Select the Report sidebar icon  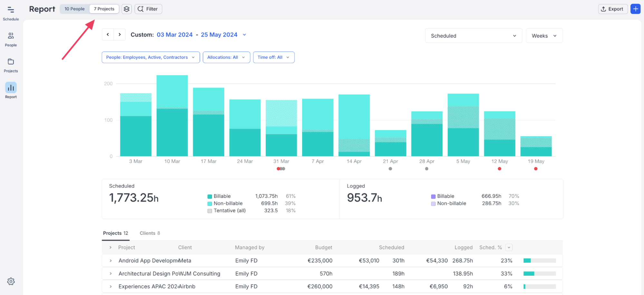click(11, 88)
